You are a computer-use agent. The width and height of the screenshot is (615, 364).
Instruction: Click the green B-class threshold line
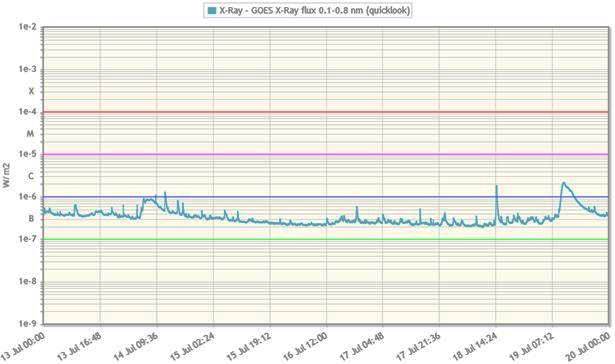[326, 239]
